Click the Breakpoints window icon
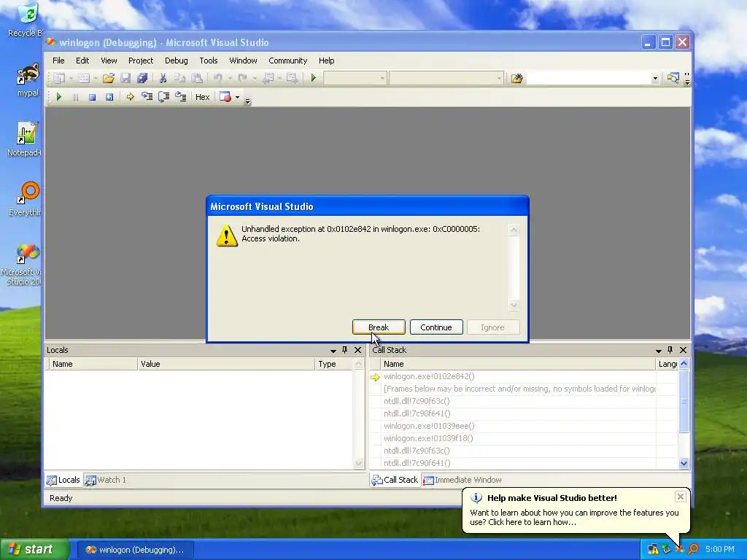This screenshot has width=747, height=560. pyautogui.click(x=225, y=97)
